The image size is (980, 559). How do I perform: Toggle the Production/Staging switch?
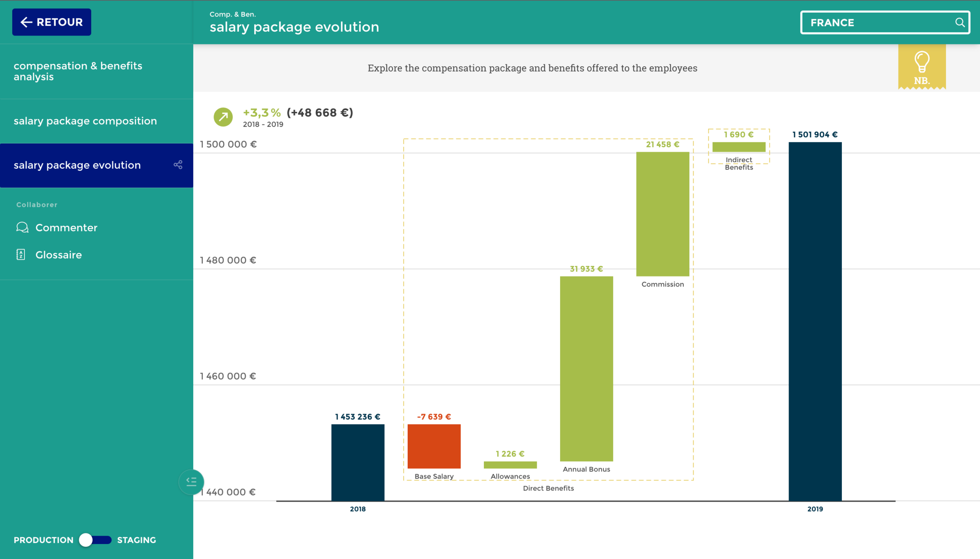tap(95, 540)
